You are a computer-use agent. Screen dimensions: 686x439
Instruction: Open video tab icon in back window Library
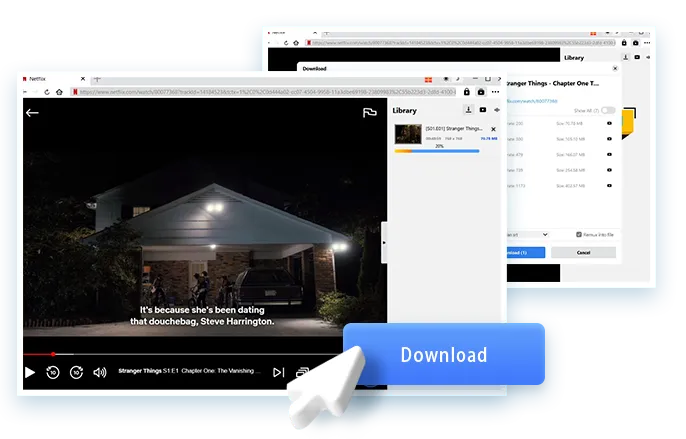pos(637,57)
